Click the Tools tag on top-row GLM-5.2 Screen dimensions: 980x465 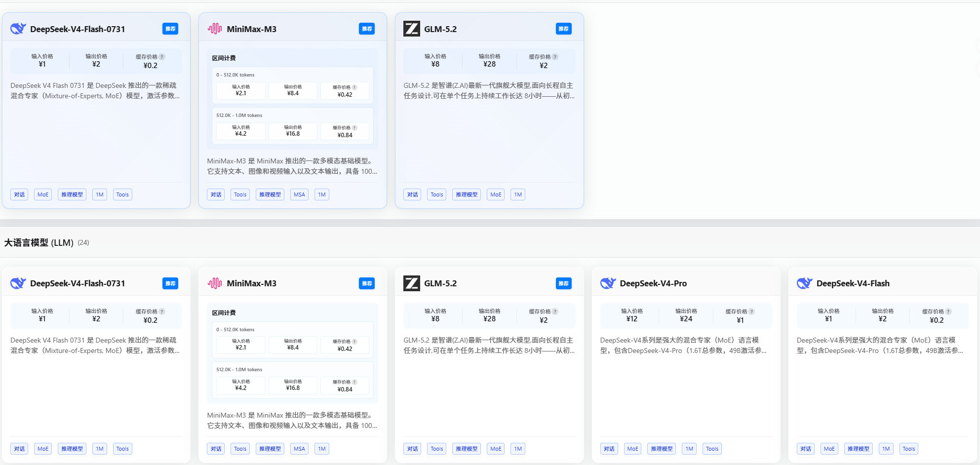[x=437, y=194]
